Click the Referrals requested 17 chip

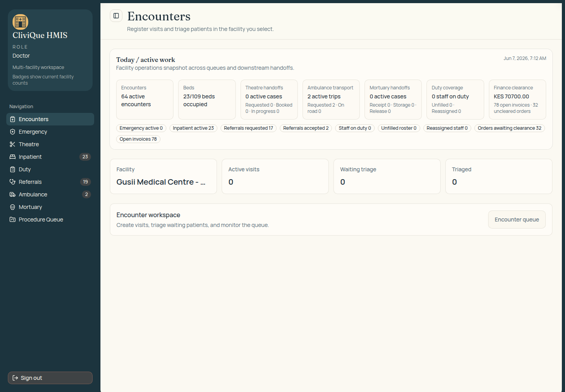(248, 128)
